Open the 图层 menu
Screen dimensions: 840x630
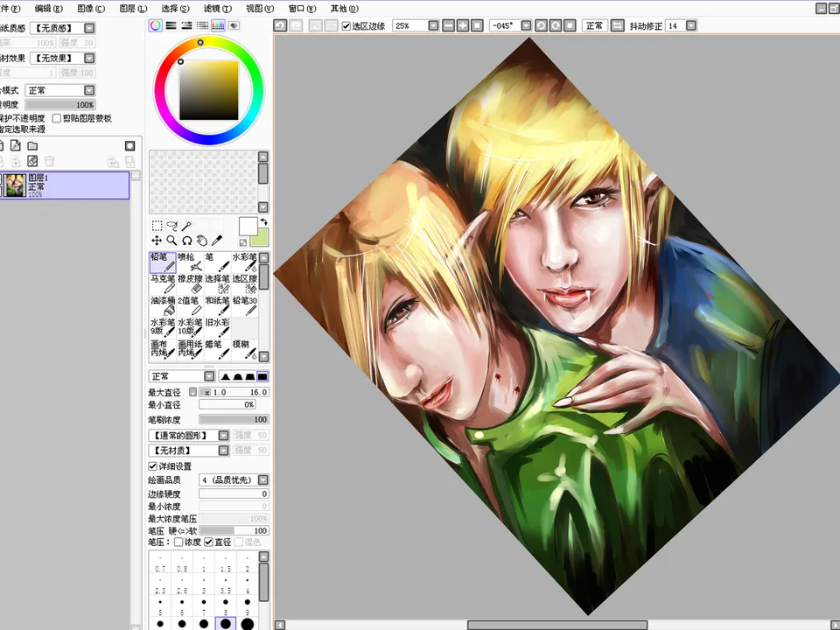click(x=131, y=8)
